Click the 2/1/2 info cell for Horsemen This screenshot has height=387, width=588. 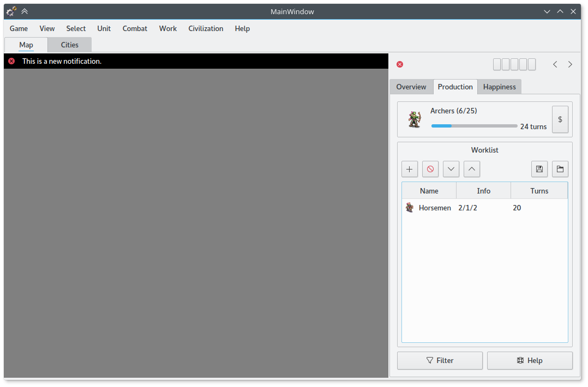tap(467, 208)
